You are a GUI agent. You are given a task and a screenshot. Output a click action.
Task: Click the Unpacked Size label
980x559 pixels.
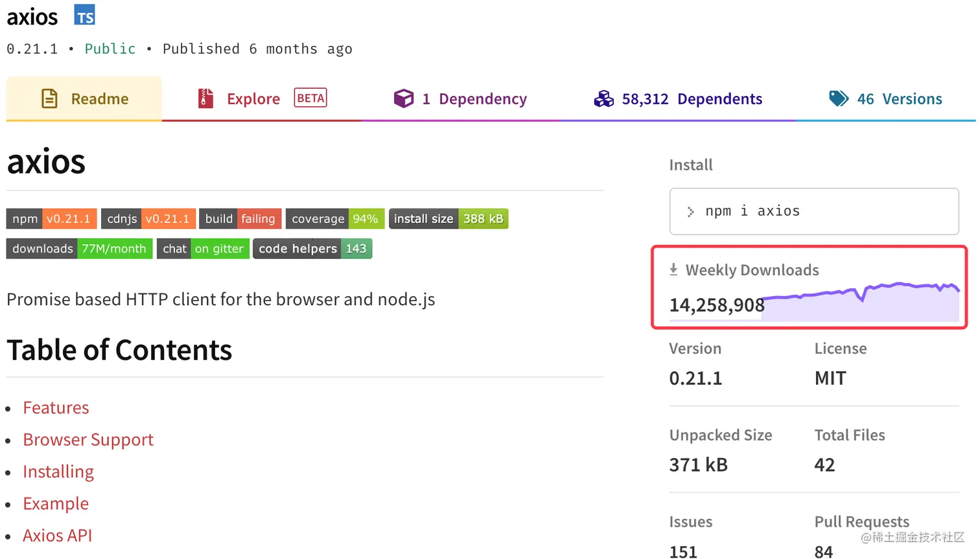coord(721,435)
